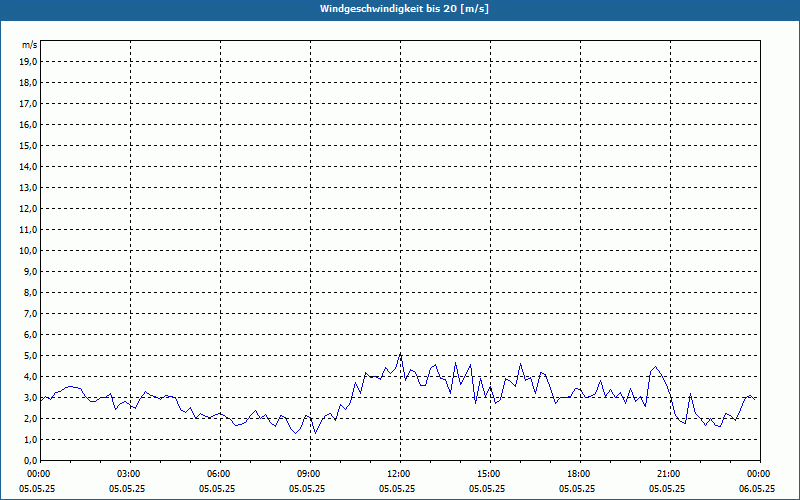Click the wind speed peak at 12:00

tap(401, 355)
